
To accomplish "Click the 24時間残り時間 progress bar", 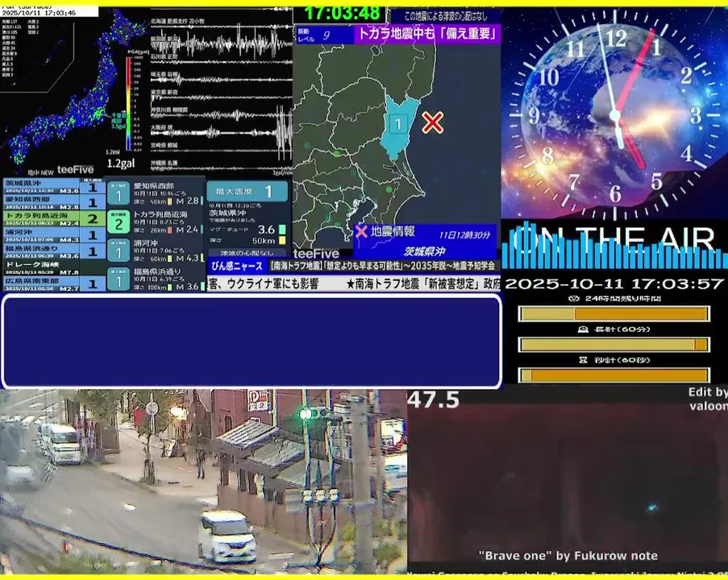I will [614, 314].
